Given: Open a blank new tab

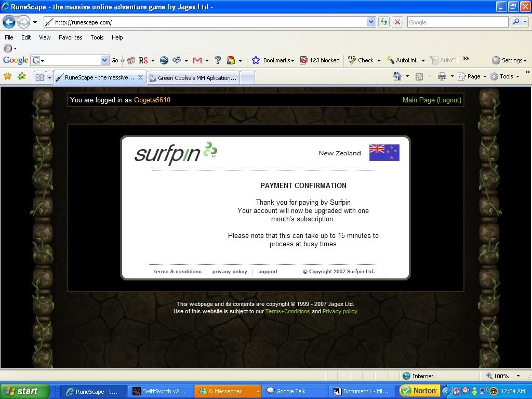Looking at the screenshot, I should [247, 78].
